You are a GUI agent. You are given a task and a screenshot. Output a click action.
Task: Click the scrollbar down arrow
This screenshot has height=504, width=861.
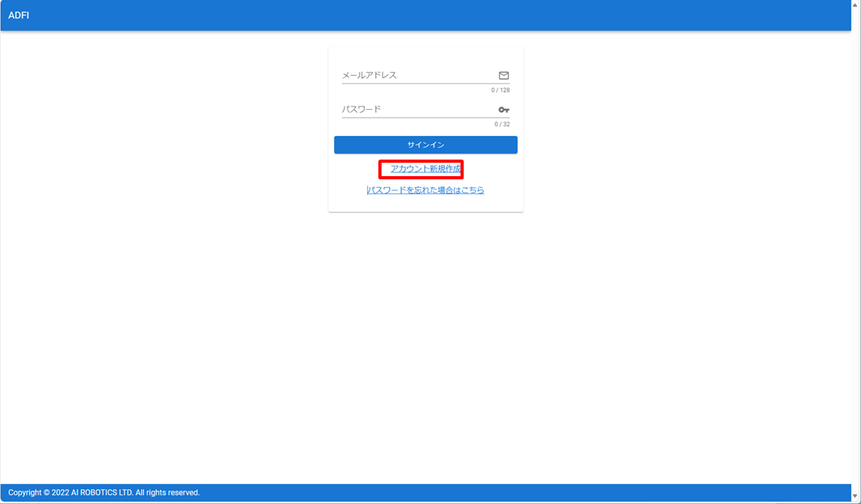[855, 497]
